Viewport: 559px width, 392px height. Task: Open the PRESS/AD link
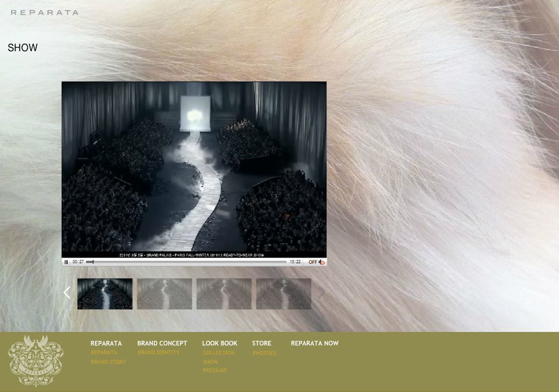(214, 370)
